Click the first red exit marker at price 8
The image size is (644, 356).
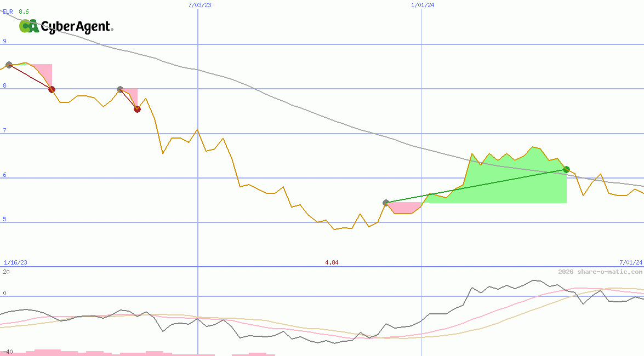point(52,89)
